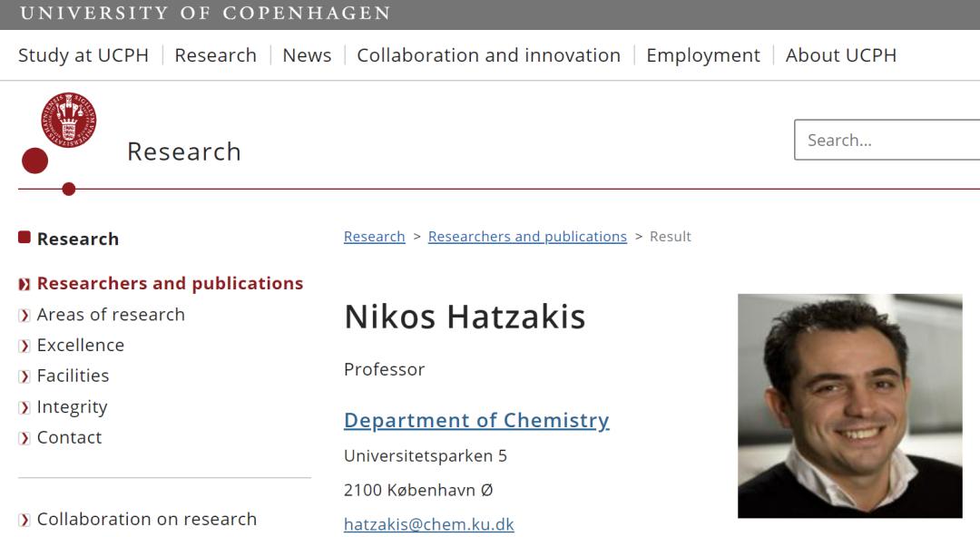Click arrow icon beside Collaboration on research
Viewport: 980px width, 537px height.
[24, 521]
